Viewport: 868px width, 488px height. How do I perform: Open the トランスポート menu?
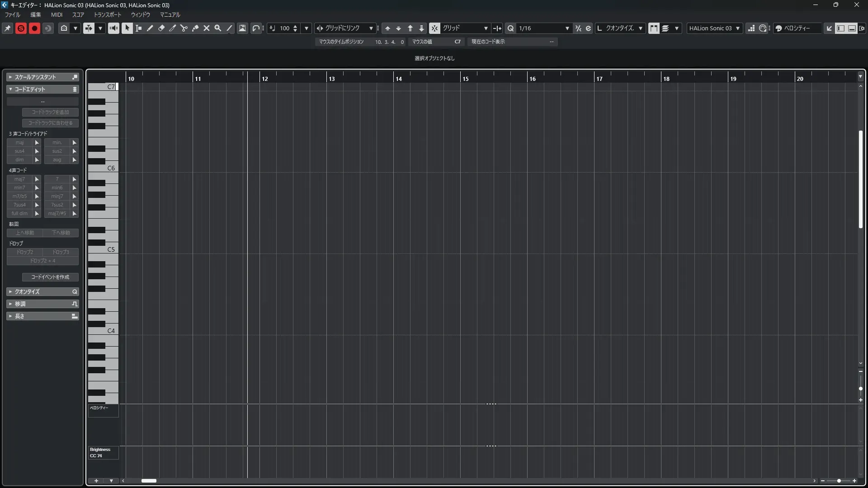108,15
